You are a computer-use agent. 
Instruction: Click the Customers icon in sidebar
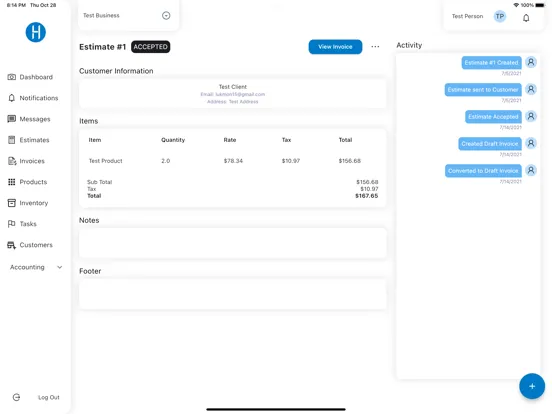12,245
